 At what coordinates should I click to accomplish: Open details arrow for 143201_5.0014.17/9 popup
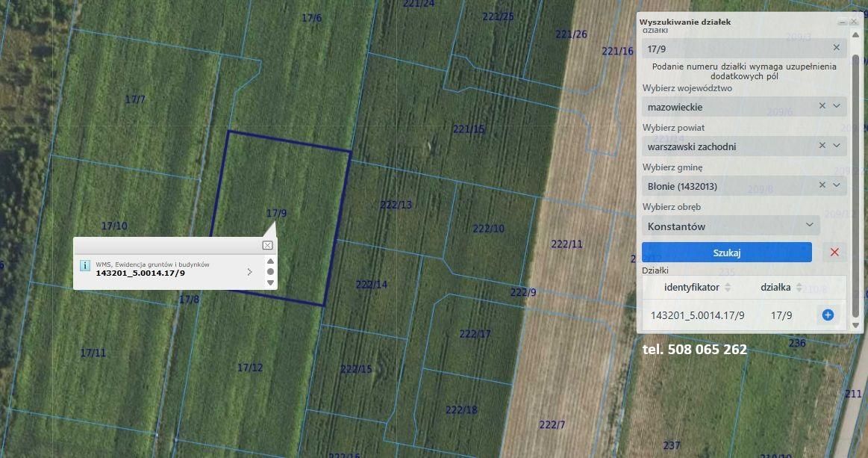click(x=250, y=272)
